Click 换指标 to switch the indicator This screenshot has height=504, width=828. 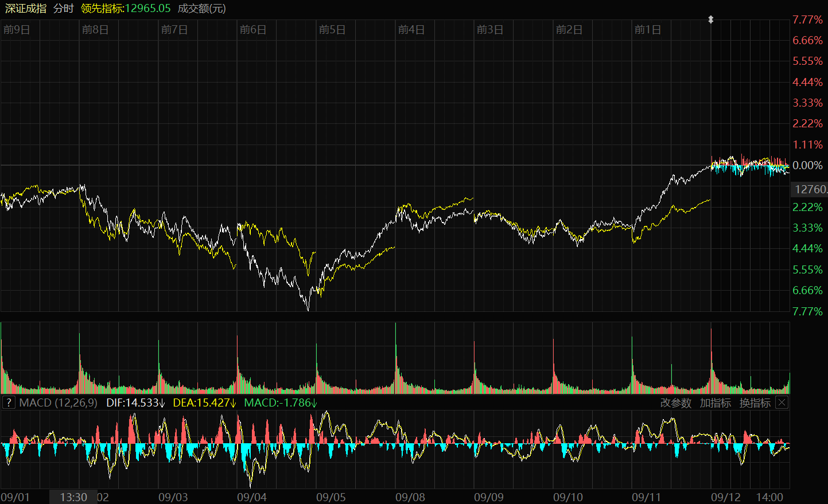755,403
